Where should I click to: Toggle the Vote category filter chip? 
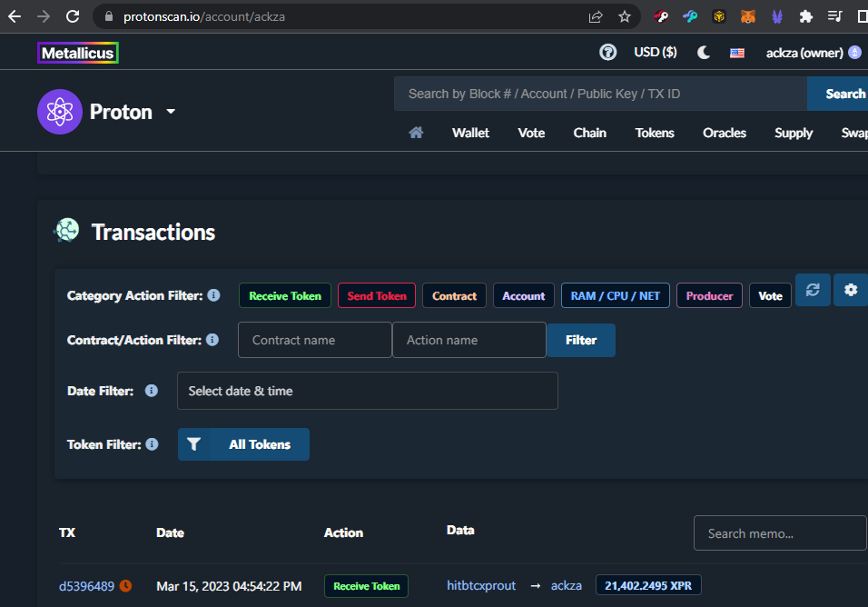[771, 295]
